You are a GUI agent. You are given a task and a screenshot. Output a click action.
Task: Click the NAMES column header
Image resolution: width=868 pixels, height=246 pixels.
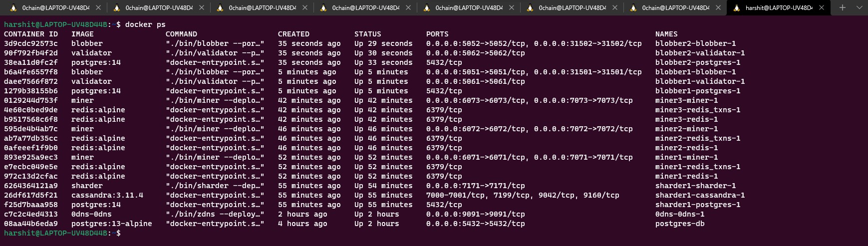(666, 34)
